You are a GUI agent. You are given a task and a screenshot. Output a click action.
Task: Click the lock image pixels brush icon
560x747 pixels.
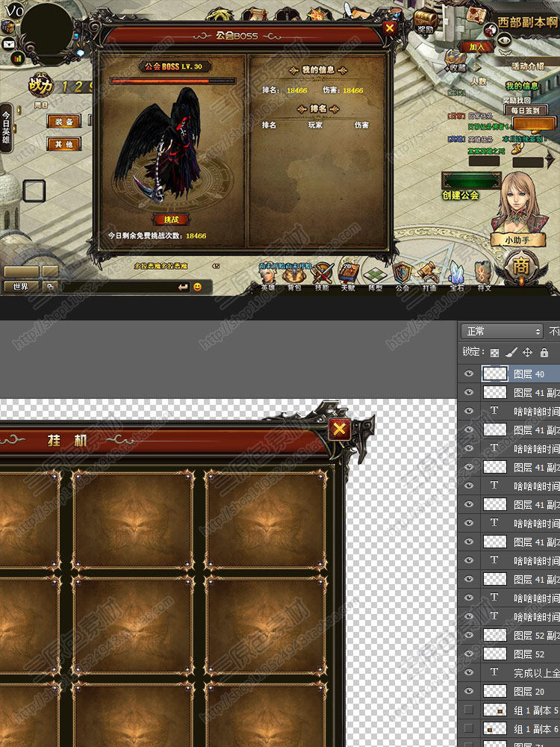tap(511, 352)
